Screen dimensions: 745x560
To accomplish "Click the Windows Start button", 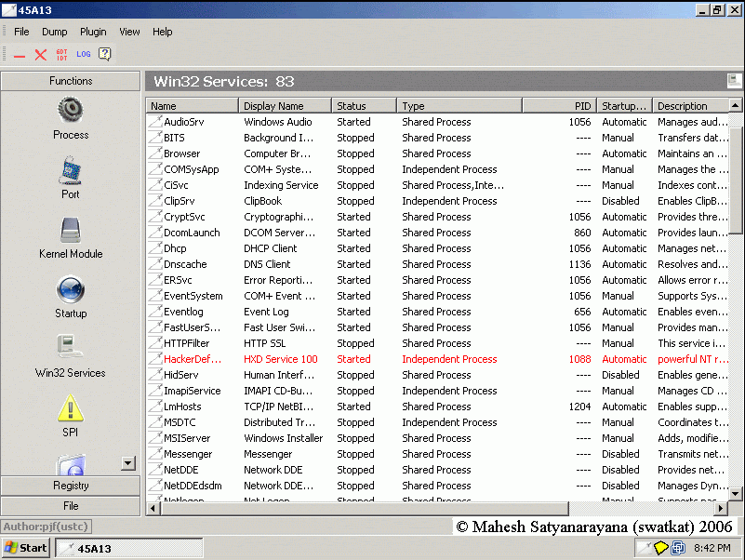I will (26, 548).
